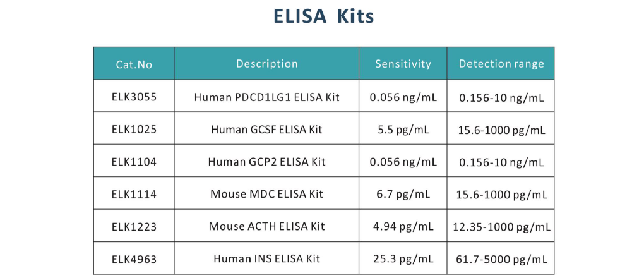
Task: Click the 25.3 pg/mL sensitivity cell
Action: [x=403, y=259]
